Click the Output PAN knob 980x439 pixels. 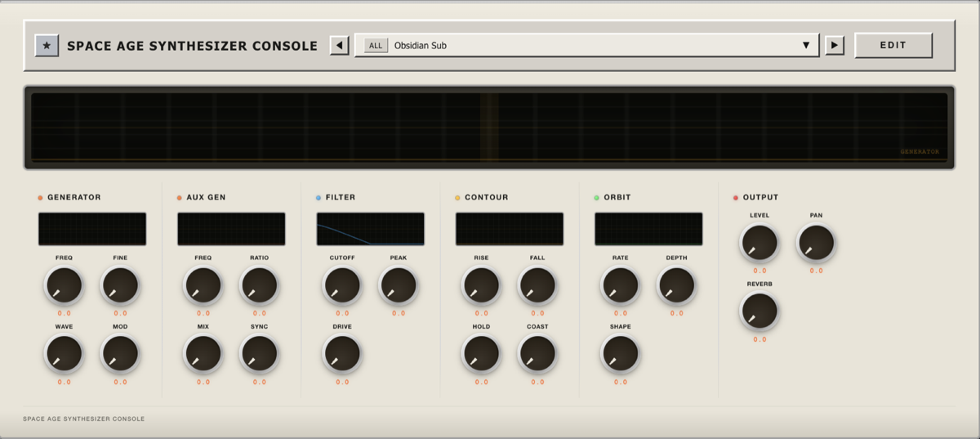(x=816, y=243)
